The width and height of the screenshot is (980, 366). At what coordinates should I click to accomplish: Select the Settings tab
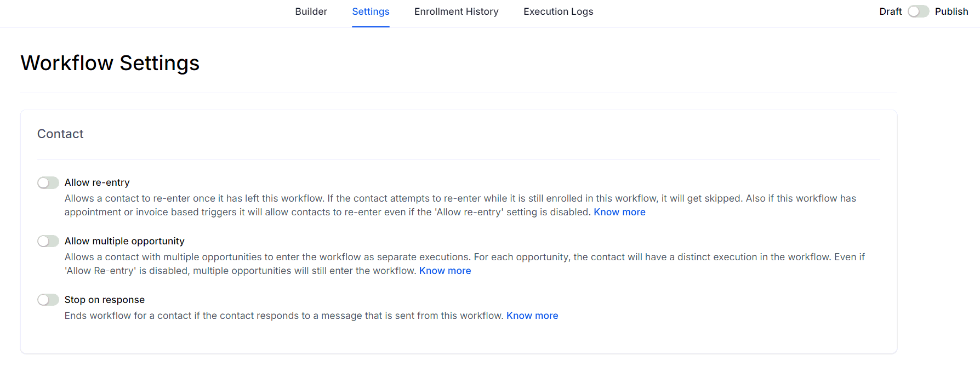pyautogui.click(x=371, y=12)
